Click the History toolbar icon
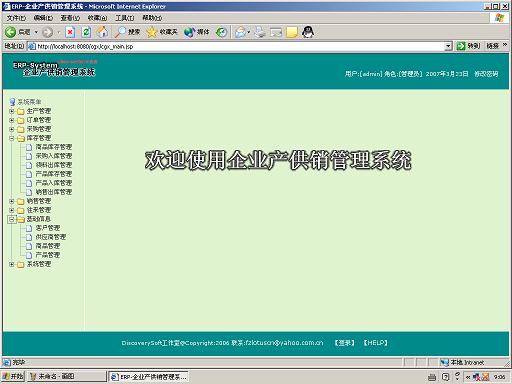512x384 pixels. point(221,32)
